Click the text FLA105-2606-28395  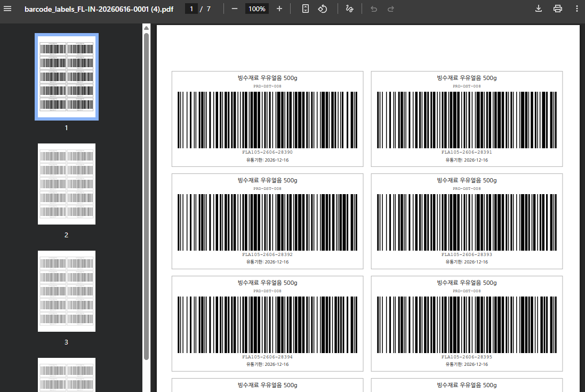click(467, 357)
